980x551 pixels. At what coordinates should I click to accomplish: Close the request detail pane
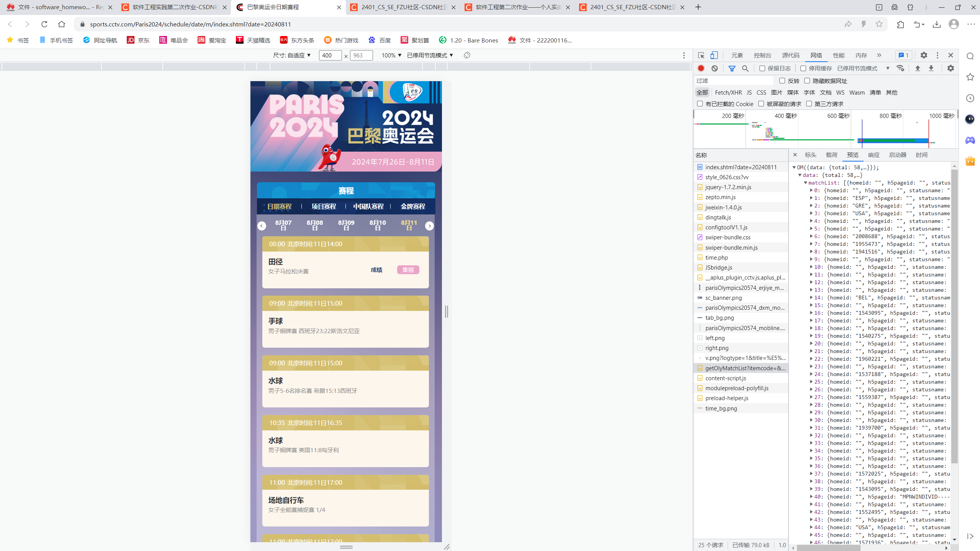pos(795,155)
